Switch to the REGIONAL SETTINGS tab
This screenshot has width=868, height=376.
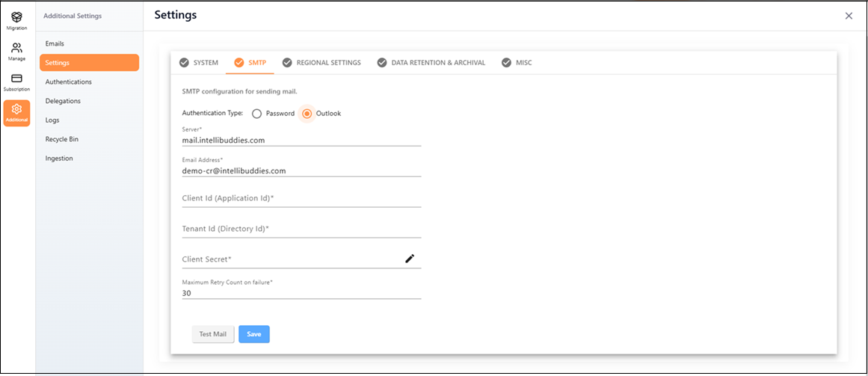[x=321, y=63]
